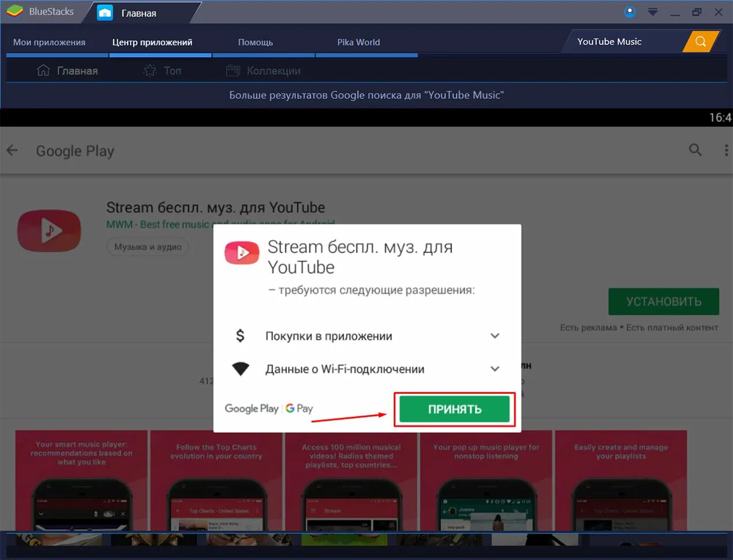
Task: Click the dollar sign purchases icon
Action: click(240, 335)
